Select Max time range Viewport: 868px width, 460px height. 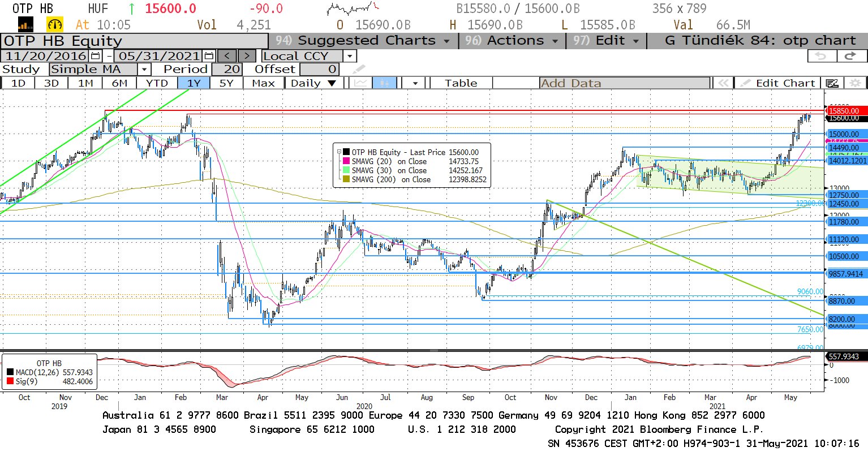(x=263, y=83)
